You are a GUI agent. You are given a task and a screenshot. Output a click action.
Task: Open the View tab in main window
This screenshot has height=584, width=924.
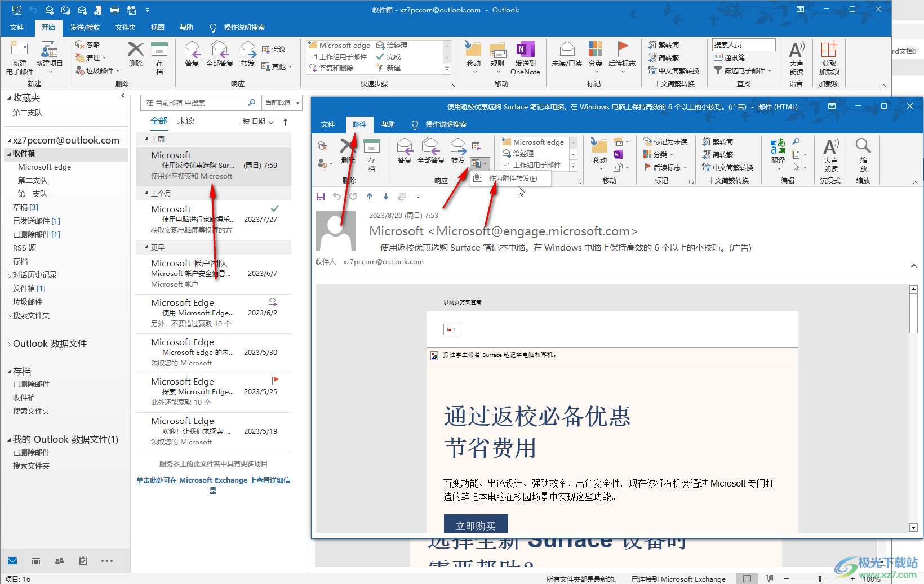[158, 27]
